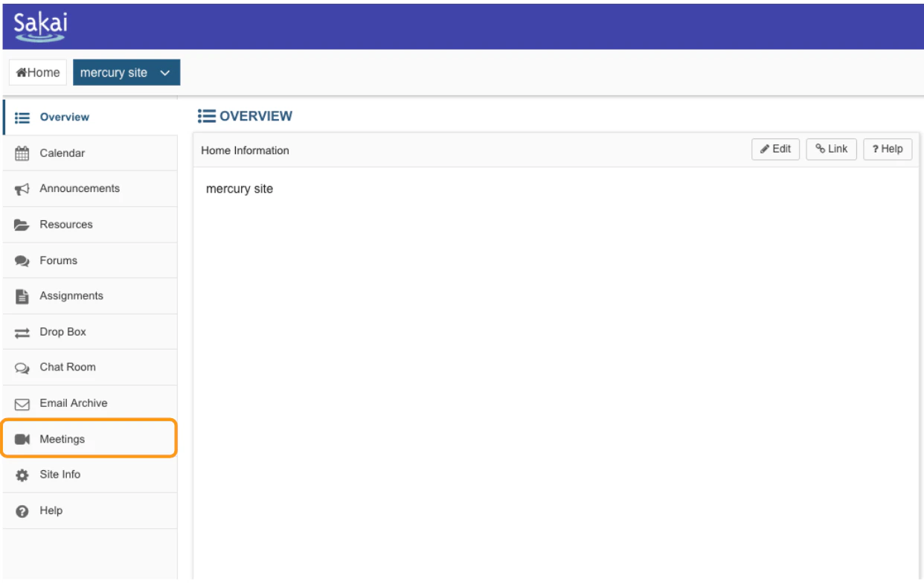This screenshot has height=584, width=924.
Task: Click the Edit button
Action: click(775, 149)
